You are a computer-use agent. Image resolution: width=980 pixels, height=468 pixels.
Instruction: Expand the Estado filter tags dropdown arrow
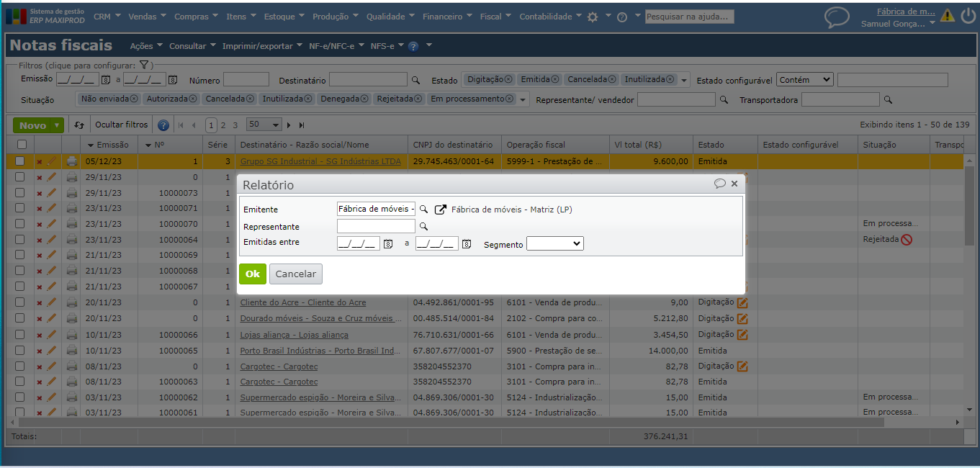(x=684, y=81)
